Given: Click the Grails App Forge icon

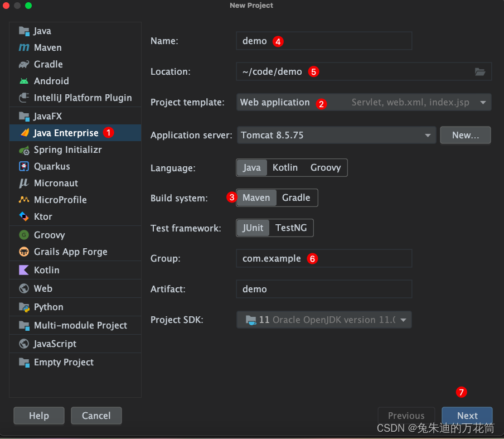Looking at the screenshot, I should (x=24, y=252).
